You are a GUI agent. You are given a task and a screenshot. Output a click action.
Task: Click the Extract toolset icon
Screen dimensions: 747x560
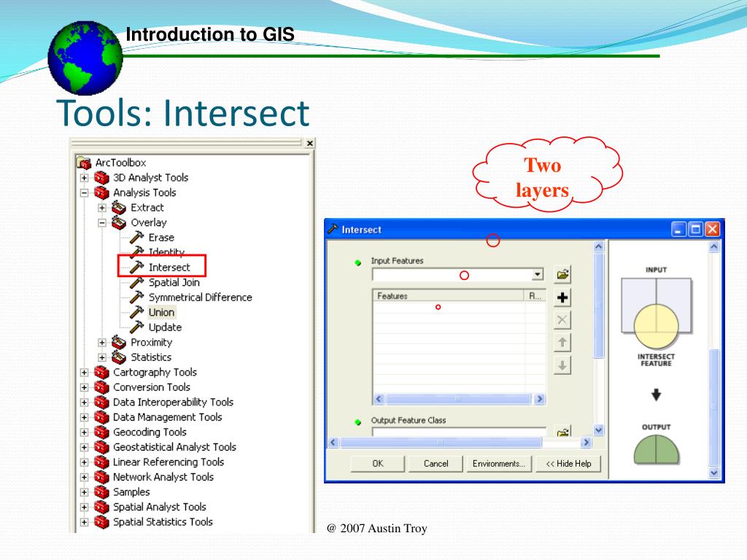tap(119, 208)
